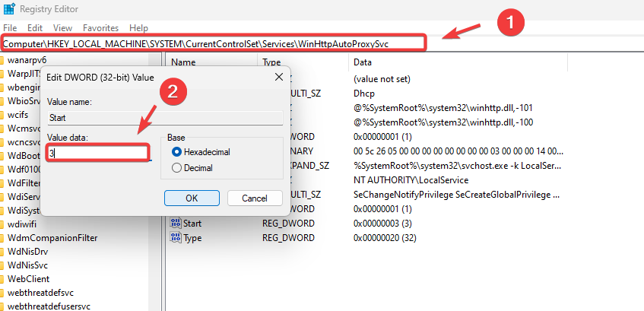Click the 0x00000020 (32) data cell

[385, 237]
